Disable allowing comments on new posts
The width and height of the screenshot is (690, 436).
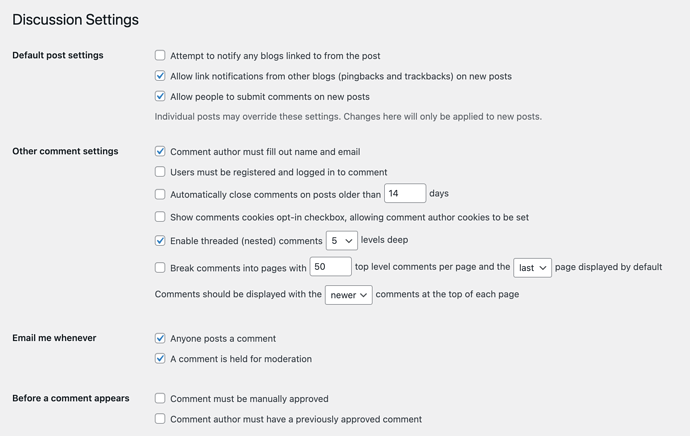point(160,97)
